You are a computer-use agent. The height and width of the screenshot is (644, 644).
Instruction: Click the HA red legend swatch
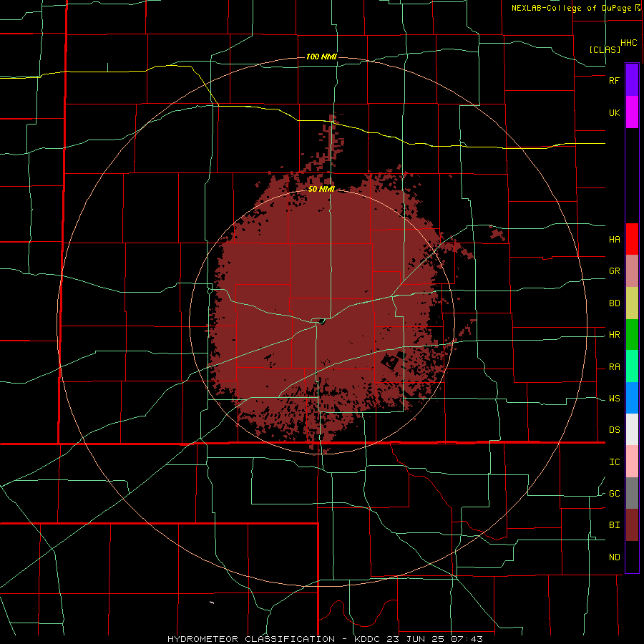(632, 239)
